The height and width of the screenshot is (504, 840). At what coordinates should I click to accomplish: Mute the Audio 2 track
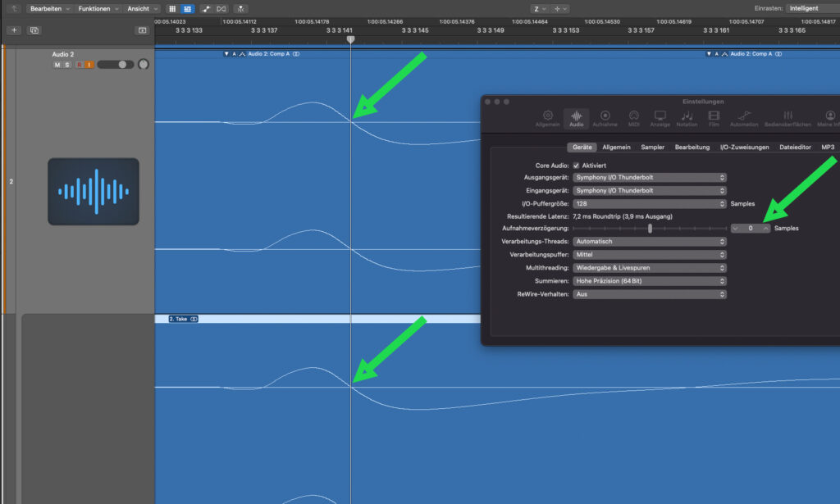57,65
